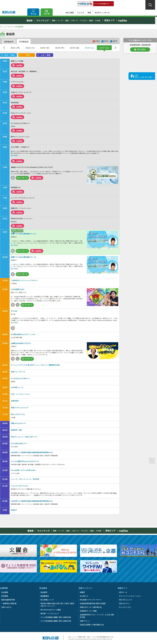
Task: Open X icon for 山崎弘士のGOGOリクエスト
Action: click(18, 359)
